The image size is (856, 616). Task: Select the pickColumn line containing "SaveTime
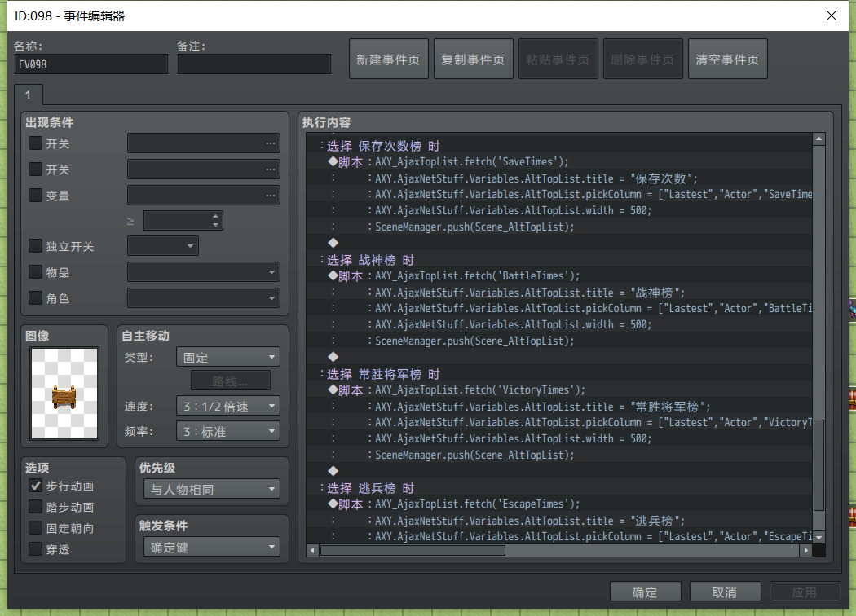point(559,194)
